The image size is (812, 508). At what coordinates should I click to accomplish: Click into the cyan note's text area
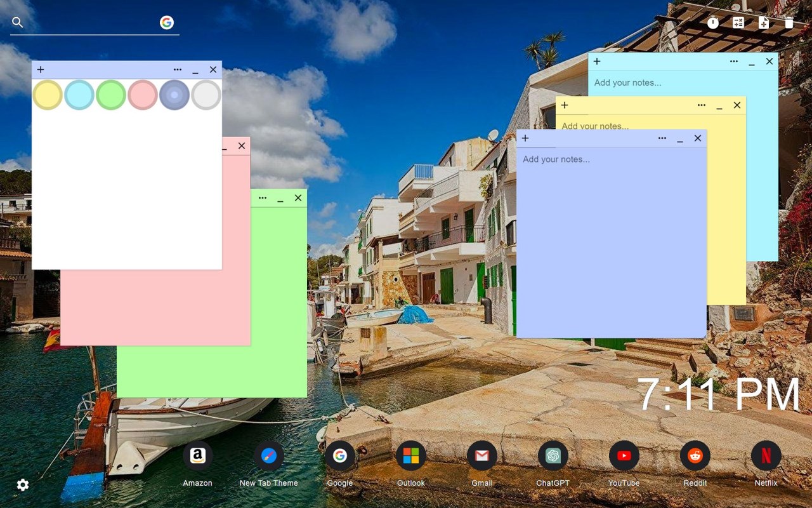point(683,83)
